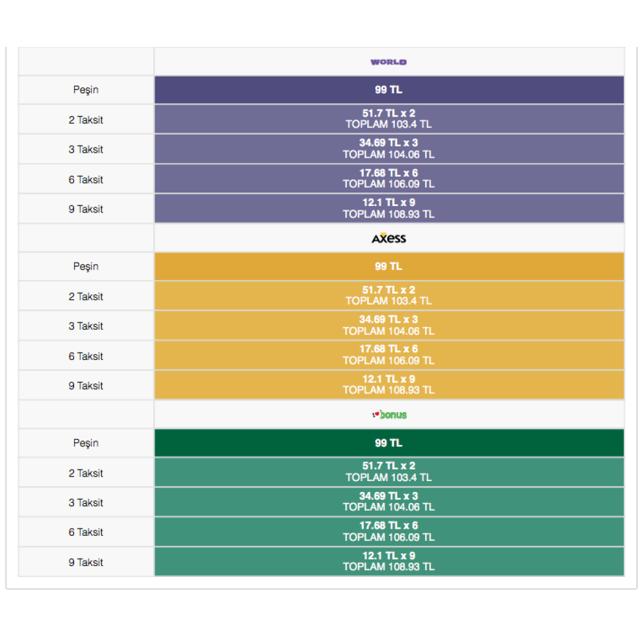Click the Axess card logo
Image resolution: width=644 pixels, height=644 pixels.
388,238
